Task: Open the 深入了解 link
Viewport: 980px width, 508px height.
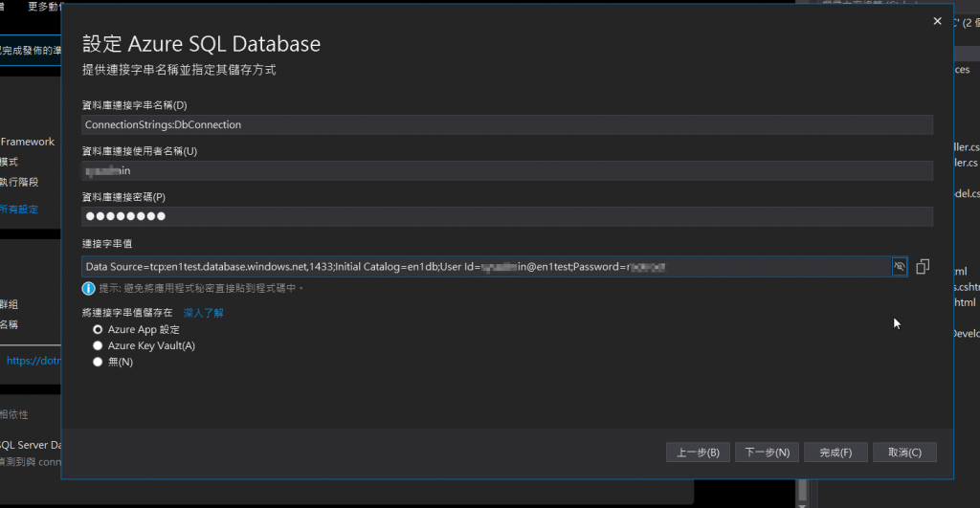Action: [x=203, y=313]
